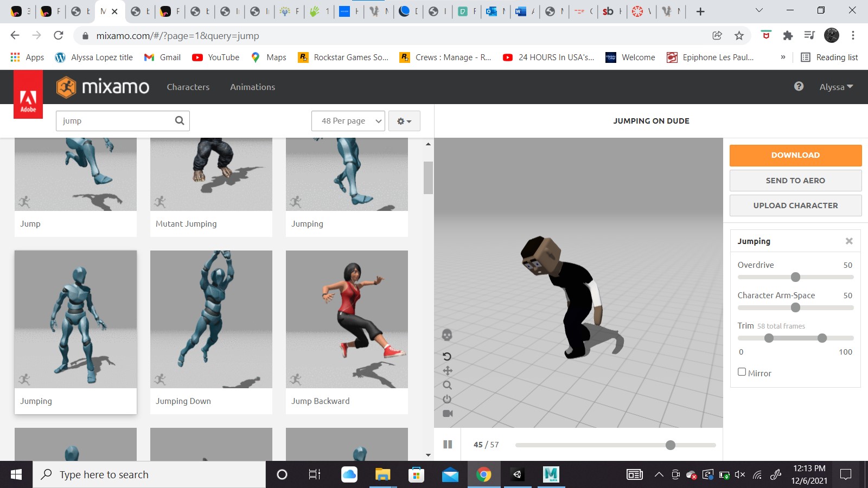The width and height of the screenshot is (868, 488).
Task: Select the Jumping Down animation thumbnail
Action: point(211,319)
